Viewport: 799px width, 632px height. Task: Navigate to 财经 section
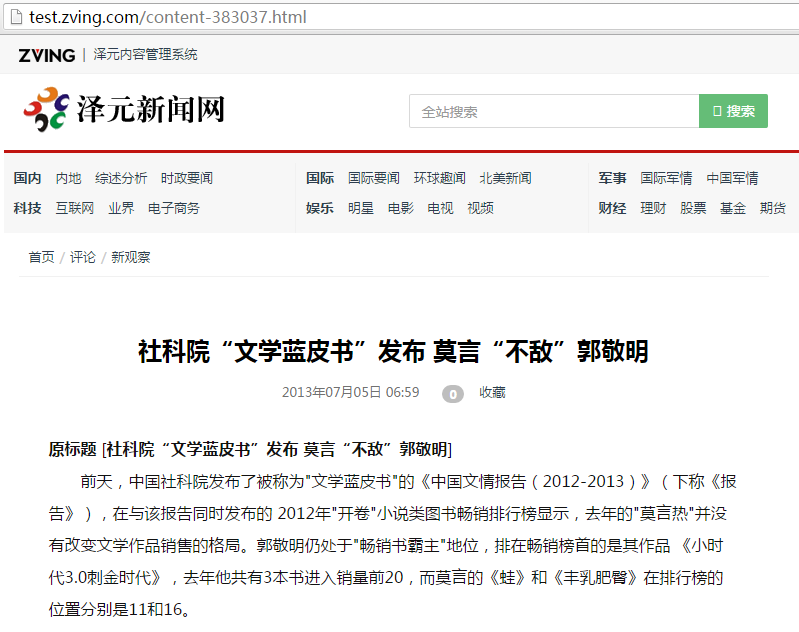[612, 208]
